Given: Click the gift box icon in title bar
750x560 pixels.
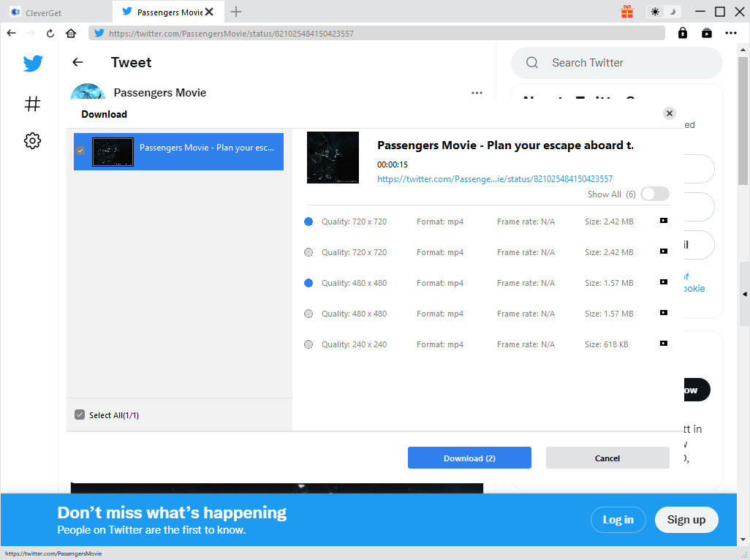Looking at the screenshot, I should tap(627, 12).
